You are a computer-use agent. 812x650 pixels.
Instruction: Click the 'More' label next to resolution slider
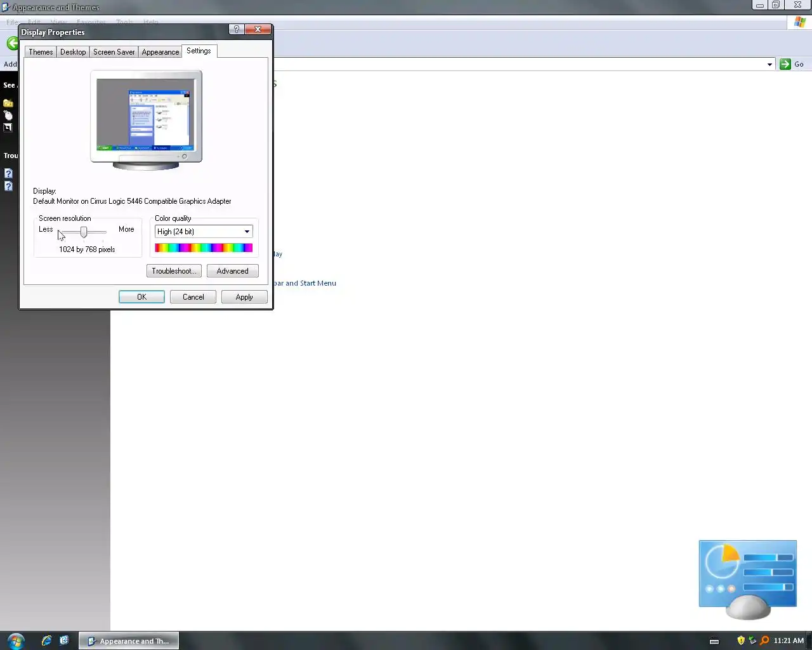[x=126, y=229]
